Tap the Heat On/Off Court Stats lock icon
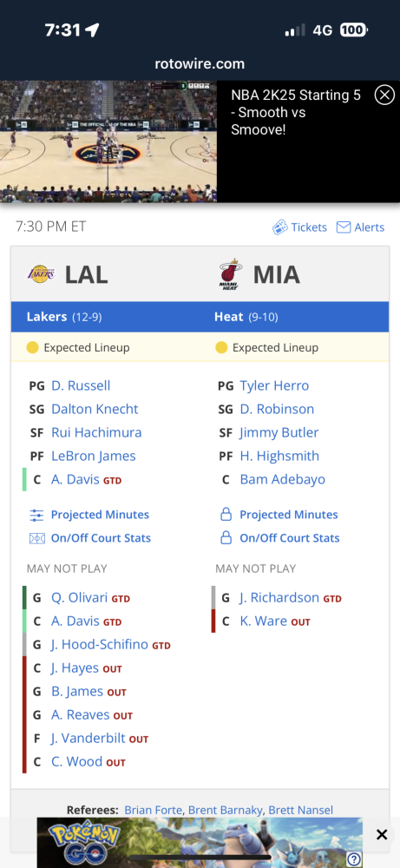 (226, 538)
